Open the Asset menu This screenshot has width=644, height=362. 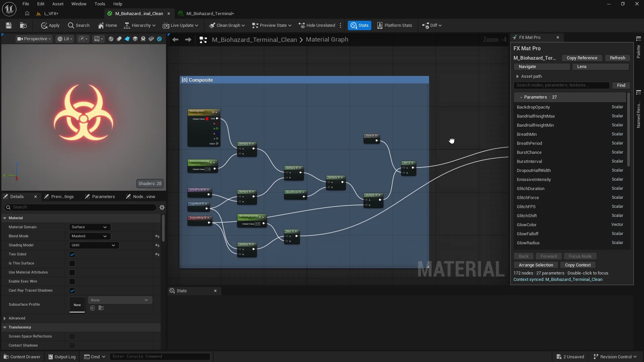tap(58, 4)
